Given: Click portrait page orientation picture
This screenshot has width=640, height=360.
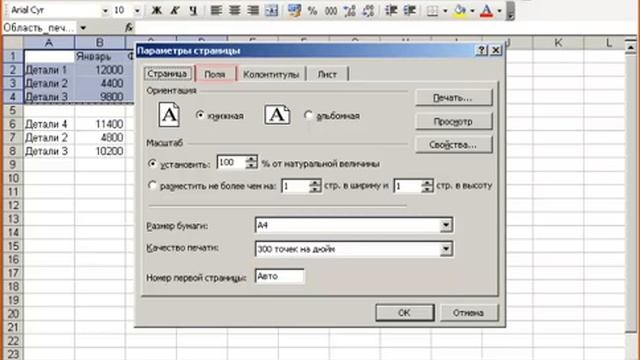Looking at the screenshot, I should tap(169, 115).
